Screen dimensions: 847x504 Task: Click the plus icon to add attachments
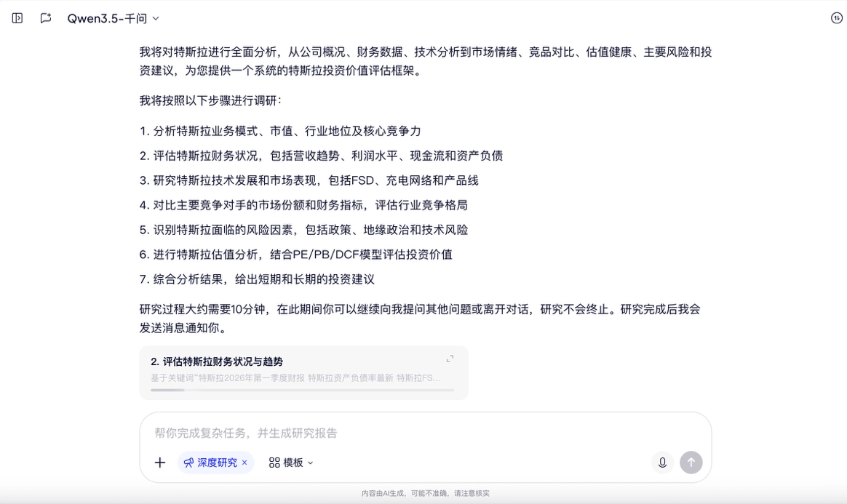tap(160, 463)
